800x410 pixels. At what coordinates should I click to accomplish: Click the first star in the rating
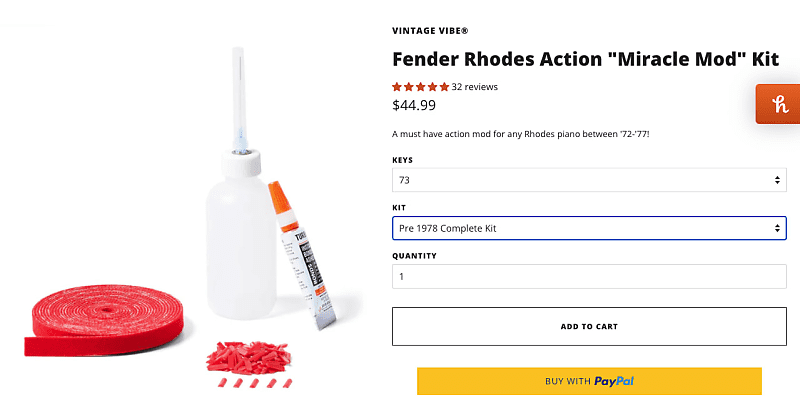pyautogui.click(x=397, y=87)
